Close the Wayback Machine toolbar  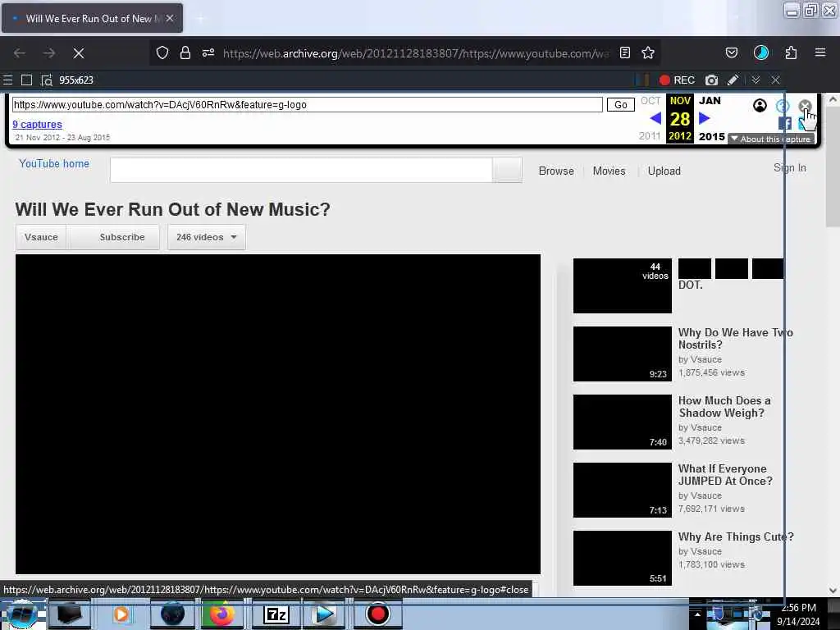805,106
